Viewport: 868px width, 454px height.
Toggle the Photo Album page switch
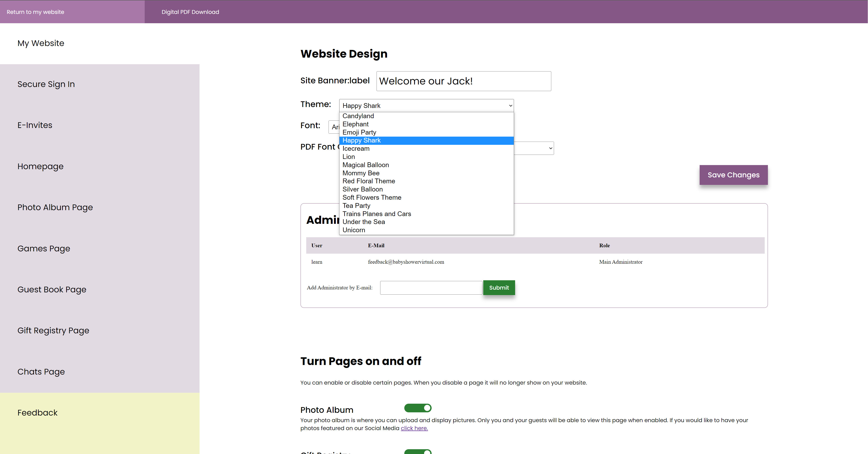(418, 408)
